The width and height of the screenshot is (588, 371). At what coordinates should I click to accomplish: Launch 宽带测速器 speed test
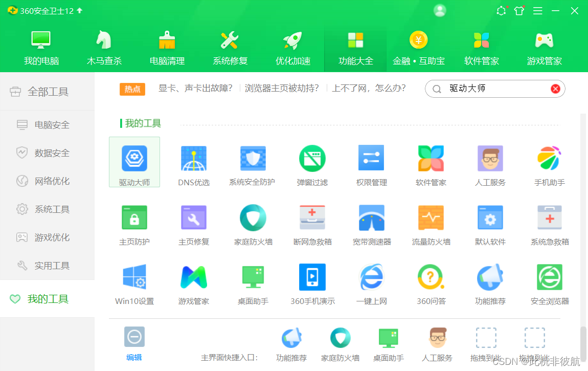[371, 225]
